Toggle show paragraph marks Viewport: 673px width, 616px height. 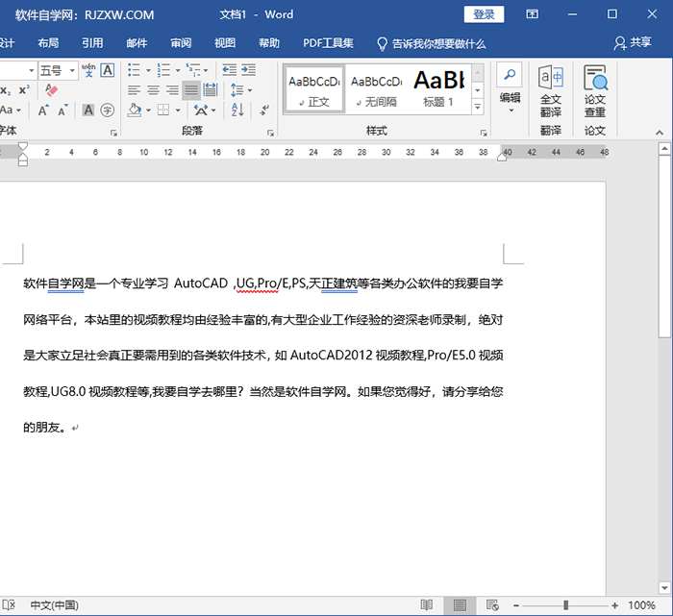point(264,111)
